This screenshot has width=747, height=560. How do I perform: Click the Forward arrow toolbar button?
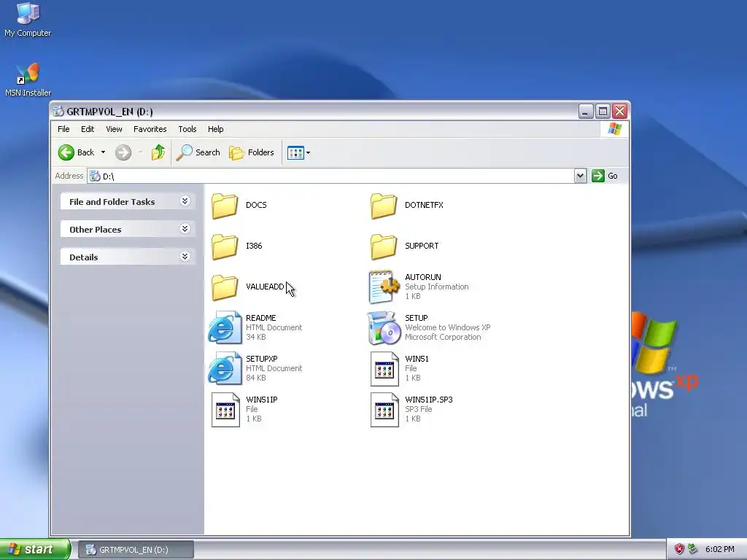tap(123, 152)
